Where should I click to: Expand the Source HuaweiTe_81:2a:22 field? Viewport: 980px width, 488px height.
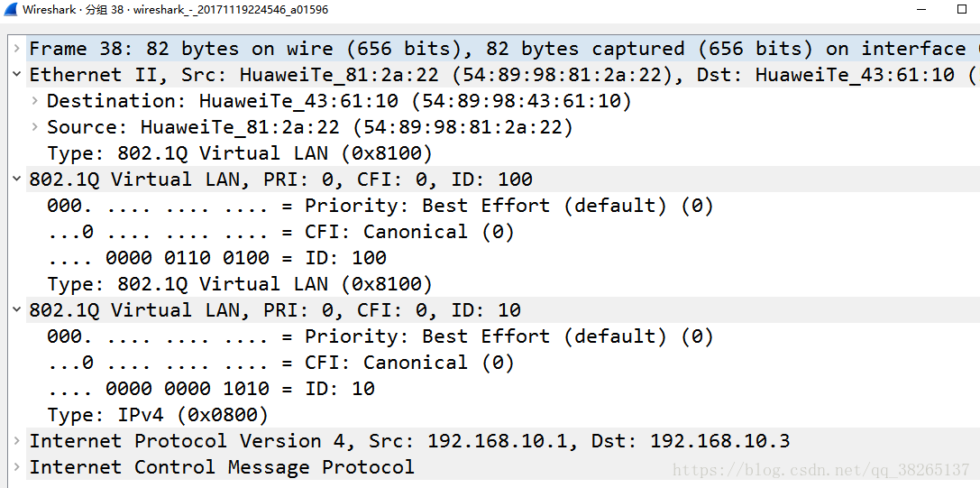pos(33,127)
